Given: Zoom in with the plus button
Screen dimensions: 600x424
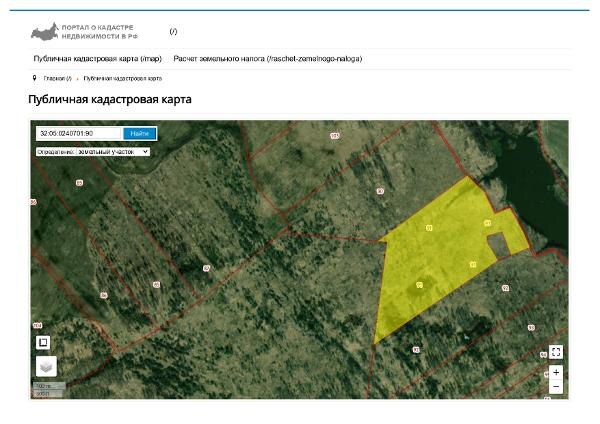Looking at the screenshot, I should (x=556, y=372).
